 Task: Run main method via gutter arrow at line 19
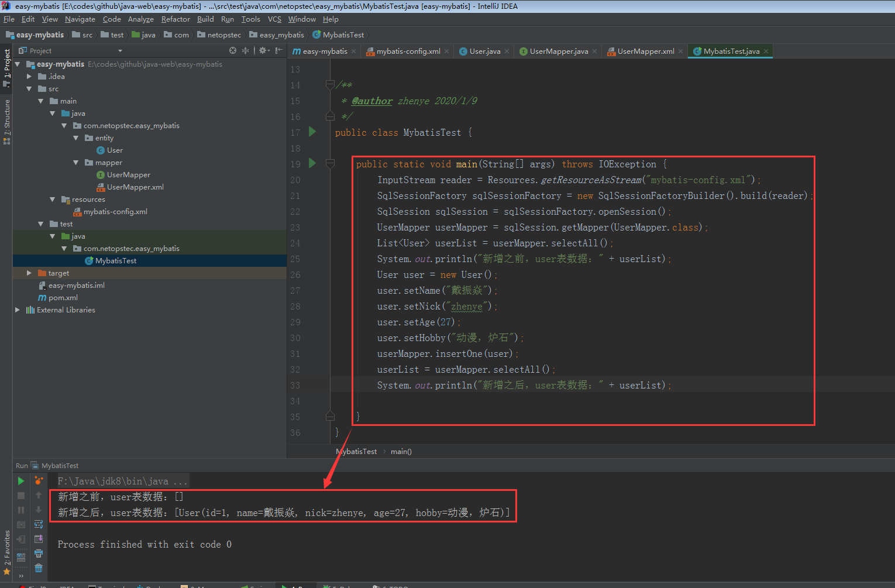pyautogui.click(x=312, y=163)
